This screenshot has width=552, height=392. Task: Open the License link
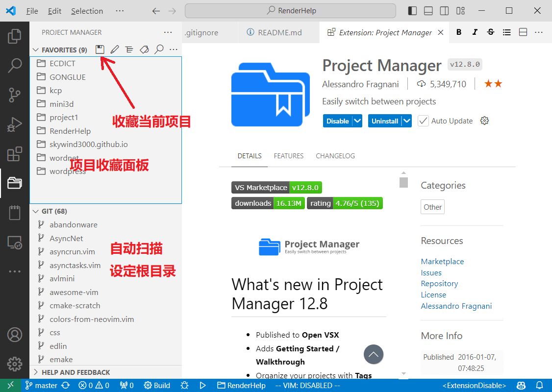[x=433, y=295]
